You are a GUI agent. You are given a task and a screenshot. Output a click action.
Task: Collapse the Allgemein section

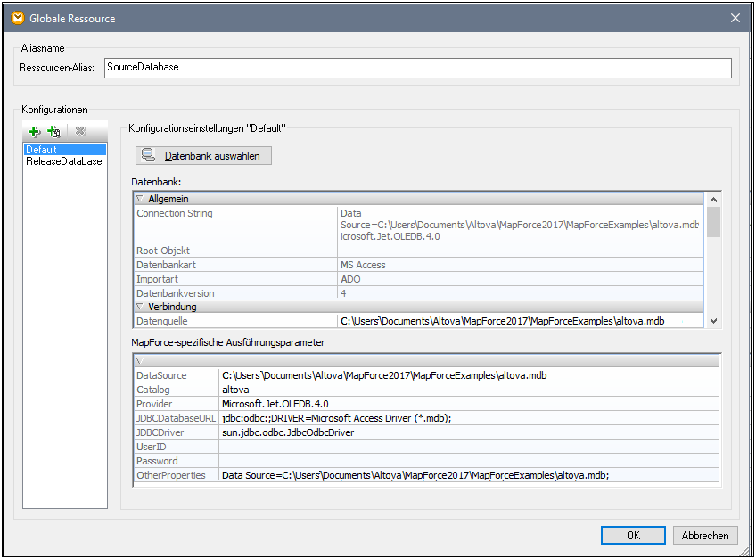(x=140, y=199)
